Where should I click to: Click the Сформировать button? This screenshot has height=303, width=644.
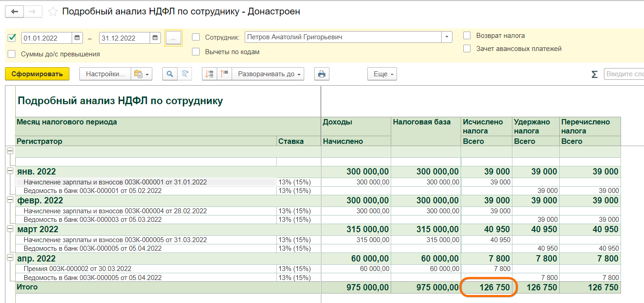point(37,74)
